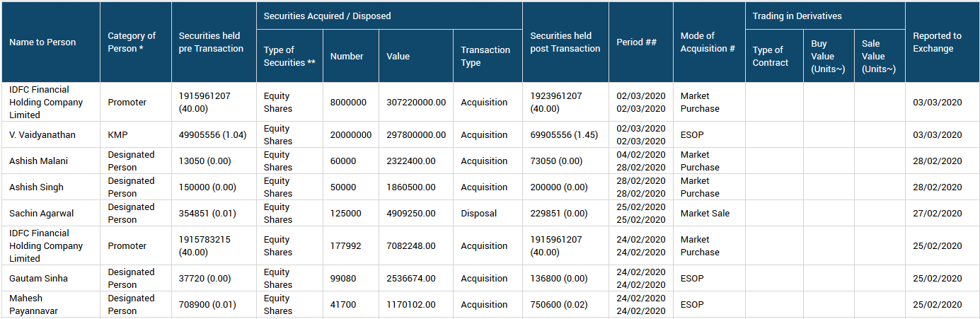The height and width of the screenshot is (319, 980).
Task: Click the 'Type of Securities **' column header
Action: 279,57
